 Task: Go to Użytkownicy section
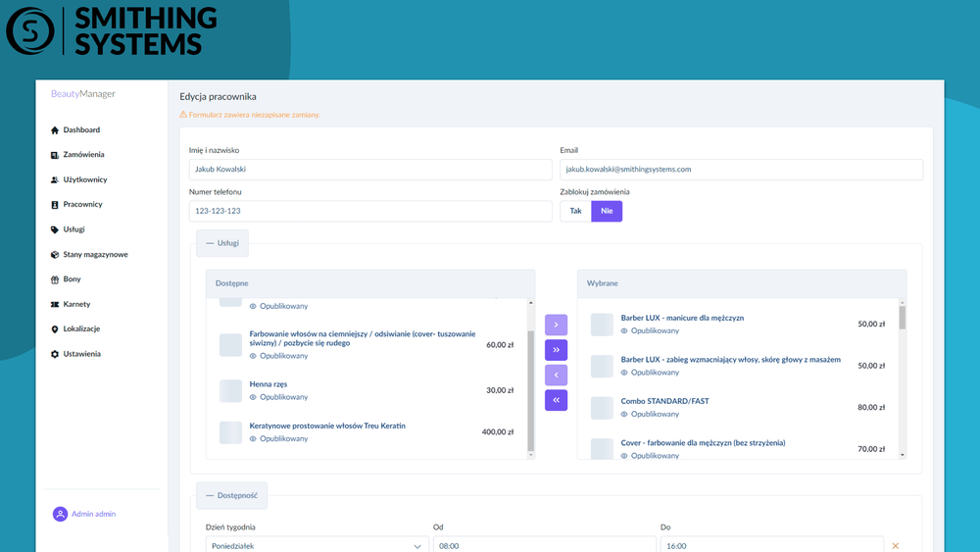coord(85,179)
